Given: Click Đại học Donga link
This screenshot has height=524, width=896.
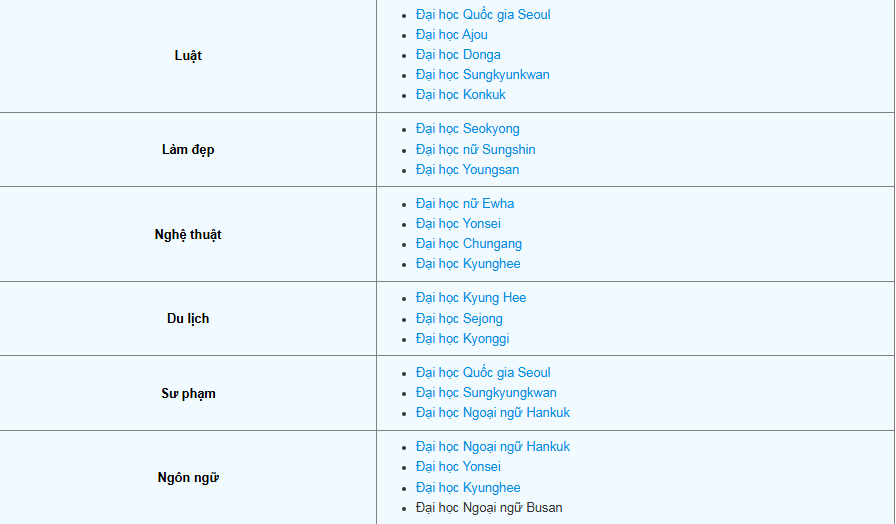Looking at the screenshot, I should point(458,55).
